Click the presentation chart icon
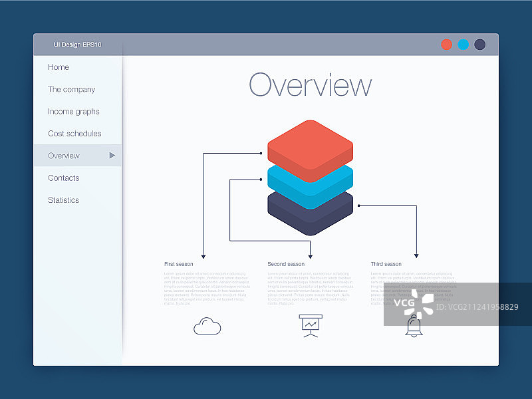 tap(310, 325)
